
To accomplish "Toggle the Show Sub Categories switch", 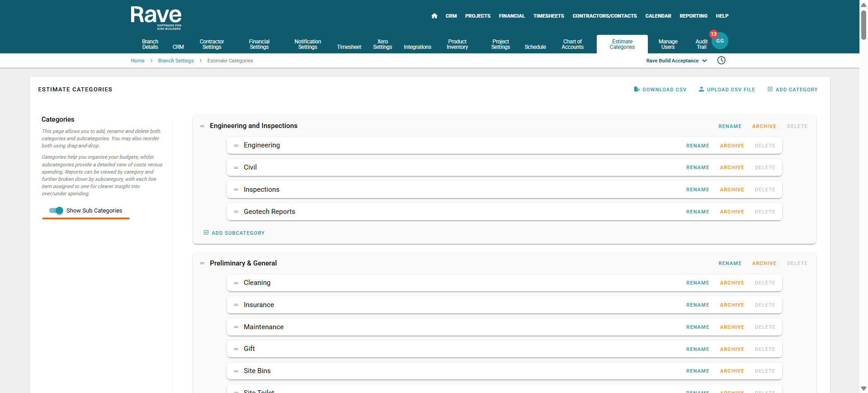I will coord(57,211).
